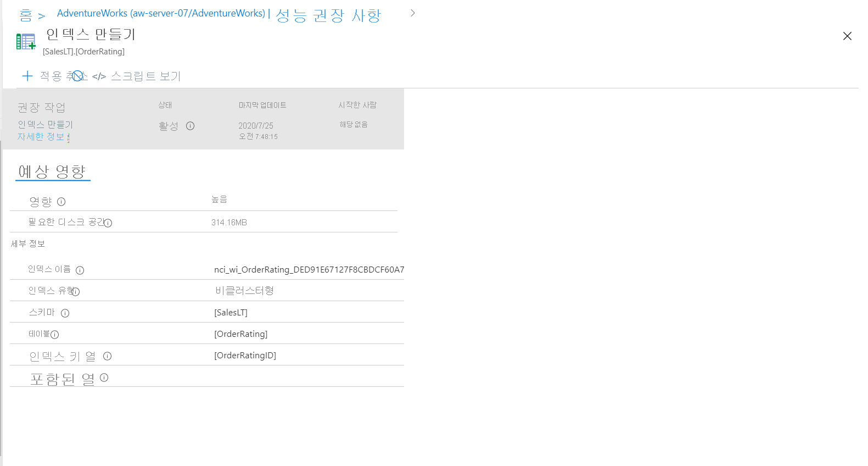This screenshot has width=868, height=466.
Task: Click the 높음 impact value
Action: click(219, 199)
